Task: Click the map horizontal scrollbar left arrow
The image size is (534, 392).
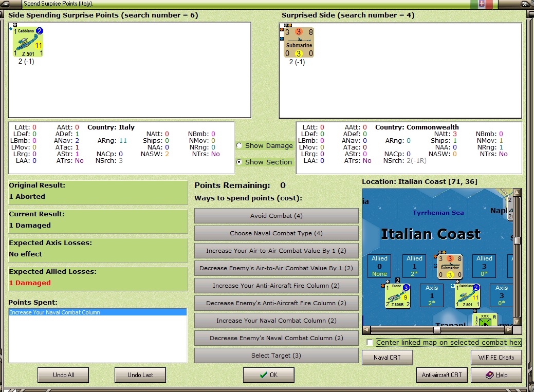Action: point(366,330)
